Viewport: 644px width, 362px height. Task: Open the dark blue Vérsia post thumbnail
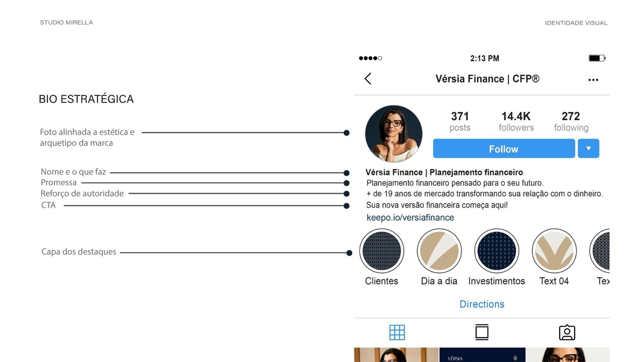pyautogui.click(x=482, y=355)
